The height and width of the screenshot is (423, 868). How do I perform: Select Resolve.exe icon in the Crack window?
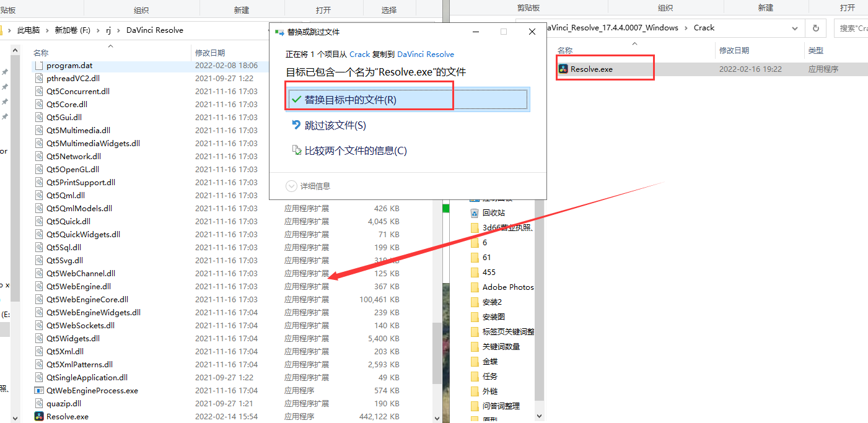pyautogui.click(x=563, y=69)
